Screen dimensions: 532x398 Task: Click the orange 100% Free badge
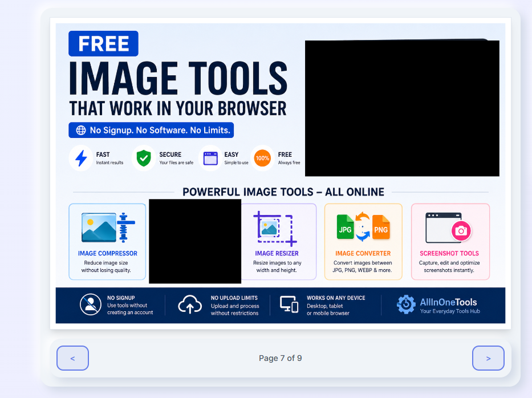pyautogui.click(x=262, y=158)
